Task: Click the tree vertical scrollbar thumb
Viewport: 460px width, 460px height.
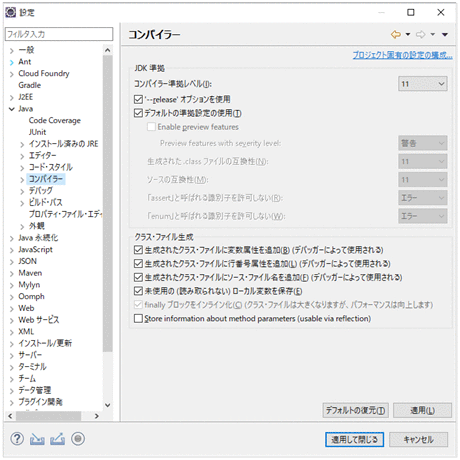Action: [x=107, y=203]
